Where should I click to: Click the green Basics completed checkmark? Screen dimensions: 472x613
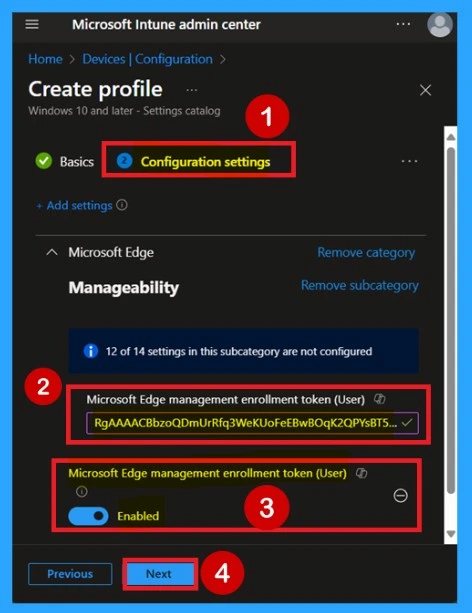pyautogui.click(x=44, y=161)
